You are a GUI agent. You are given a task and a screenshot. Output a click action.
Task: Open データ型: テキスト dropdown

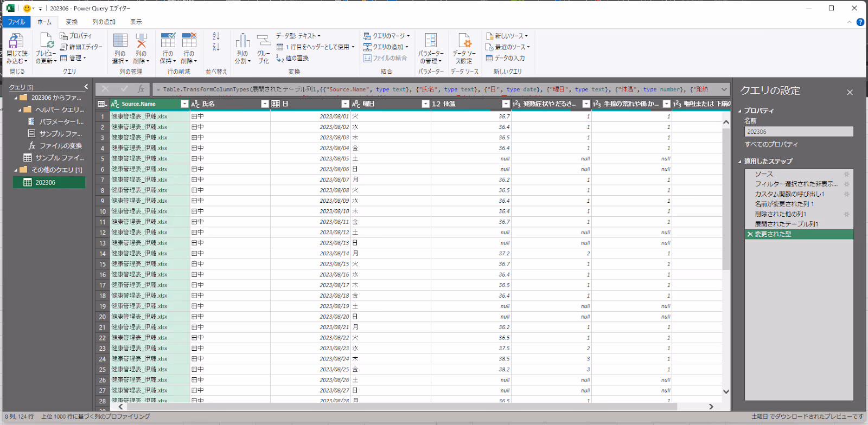[x=298, y=36]
